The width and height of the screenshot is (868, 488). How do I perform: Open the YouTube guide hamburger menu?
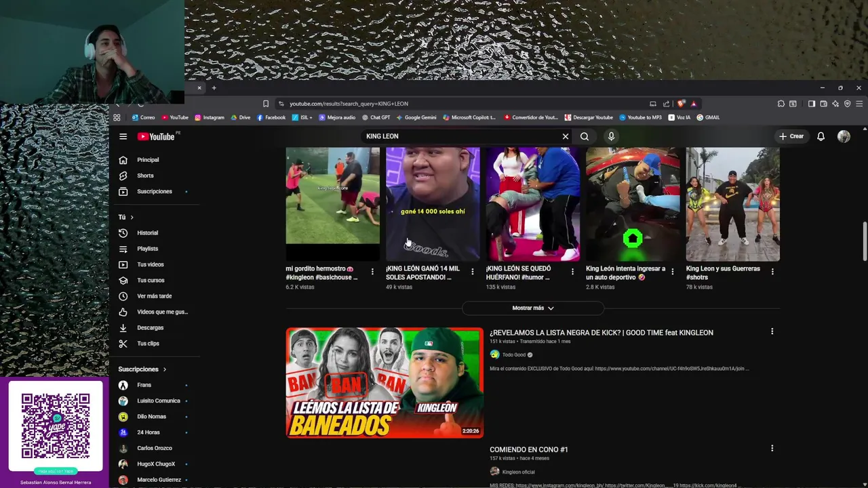click(x=123, y=136)
